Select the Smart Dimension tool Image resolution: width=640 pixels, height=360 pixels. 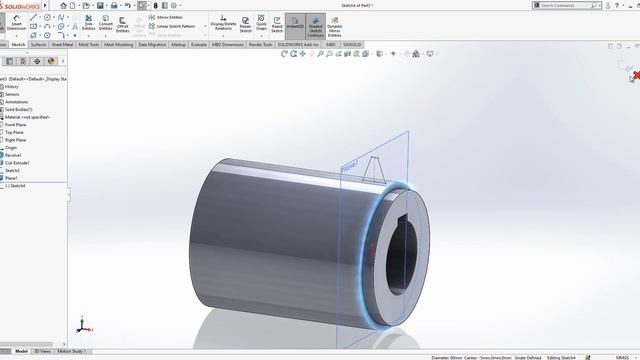[16, 22]
